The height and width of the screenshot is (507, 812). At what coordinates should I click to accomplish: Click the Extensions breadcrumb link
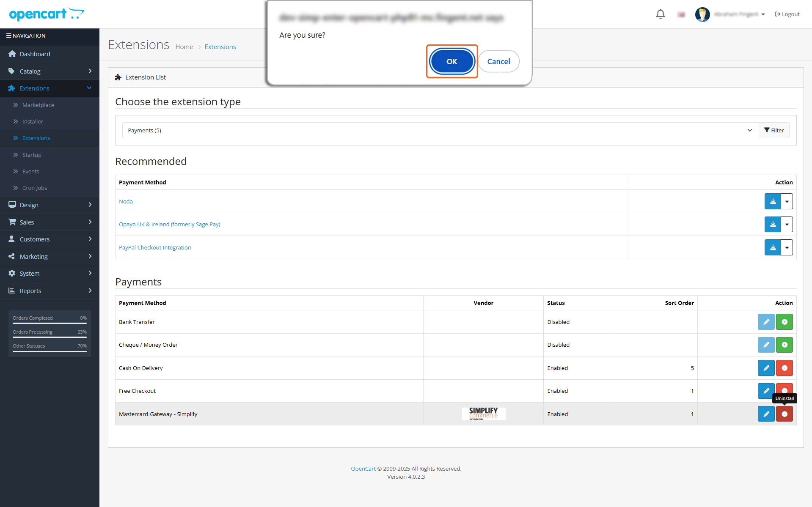coord(220,47)
